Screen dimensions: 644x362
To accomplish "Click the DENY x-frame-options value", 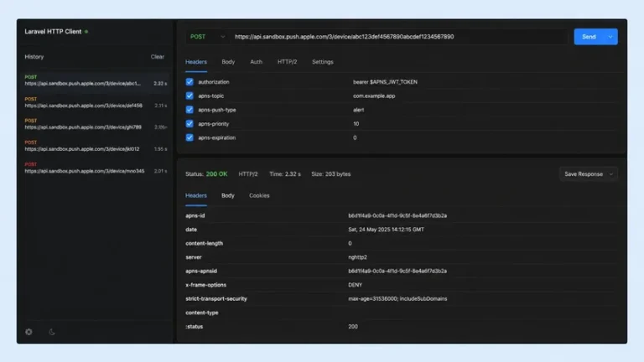I will (x=356, y=285).
